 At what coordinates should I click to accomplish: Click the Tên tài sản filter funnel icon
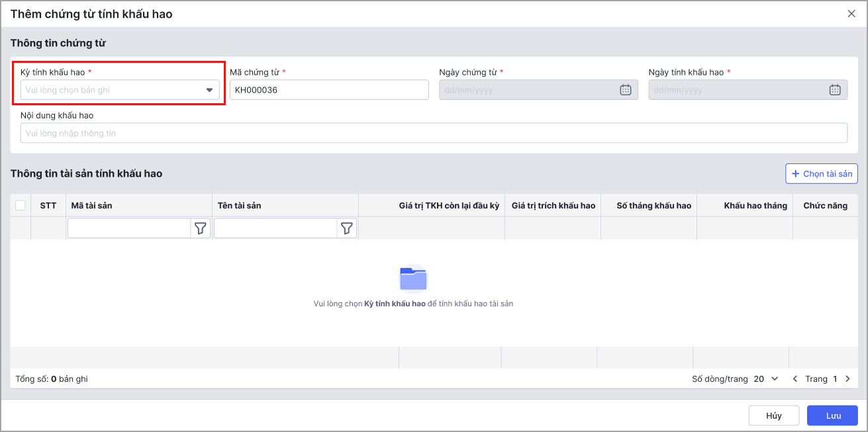(346, 228)
